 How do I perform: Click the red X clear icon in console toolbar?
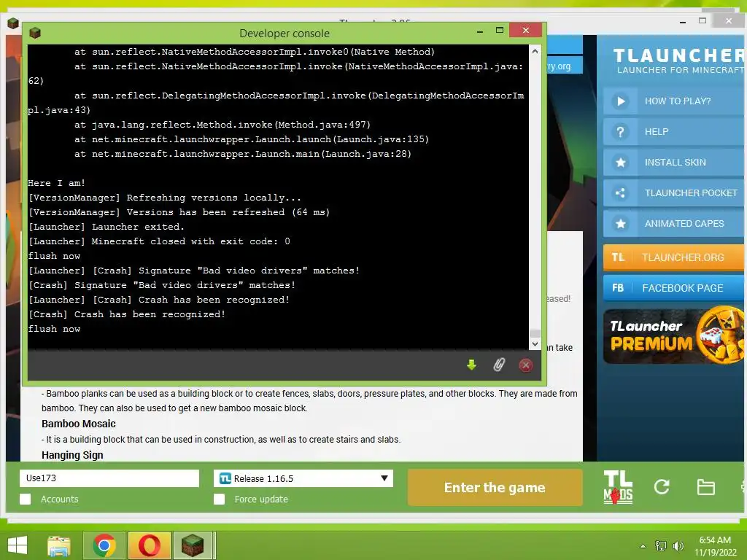click(x=525, y=365)
